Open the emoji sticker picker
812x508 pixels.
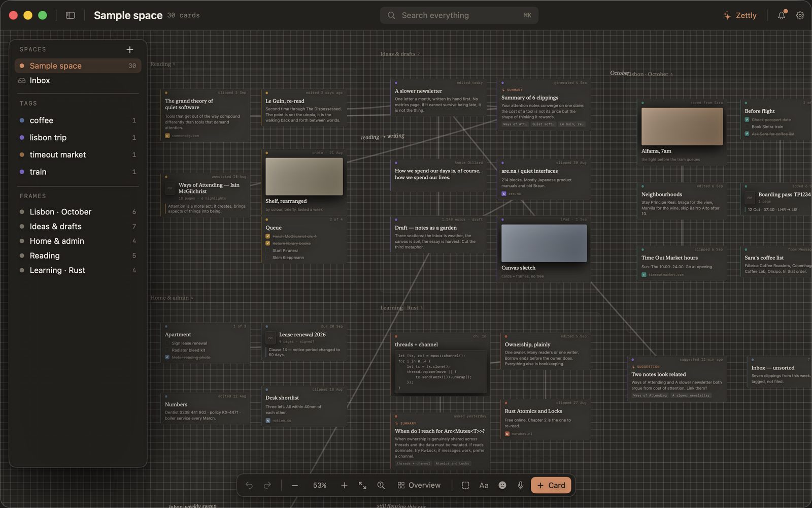[502, 485]
